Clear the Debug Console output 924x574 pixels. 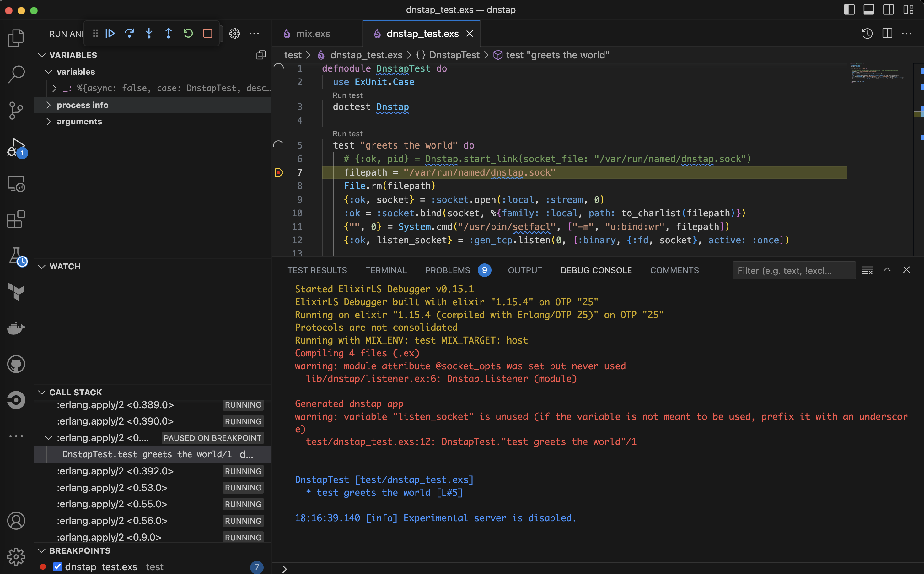pos(868,270)
